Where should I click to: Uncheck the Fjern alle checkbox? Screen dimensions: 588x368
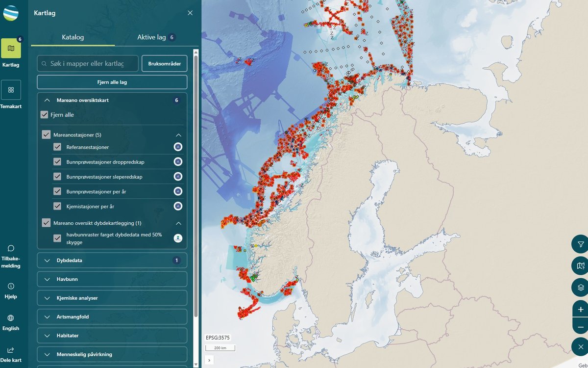tap(45, 115)
